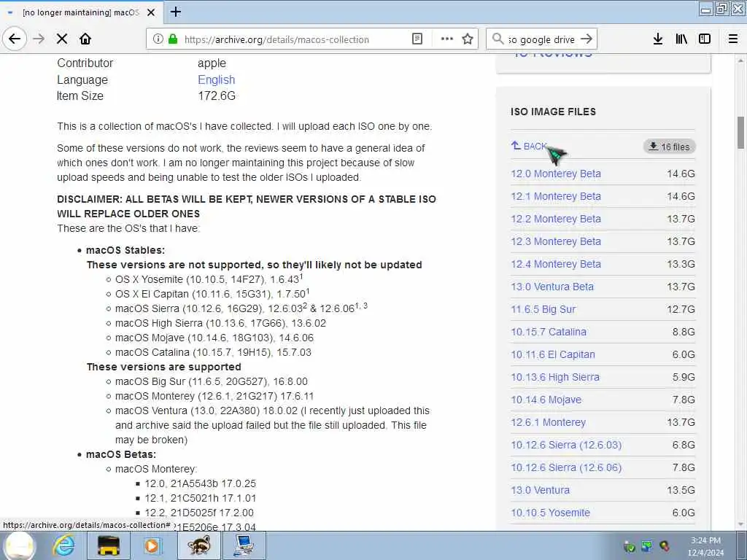The image size is (747, 560).
Task: Open 13.0 Ventura ISO link
Action: tap(540, 491)
